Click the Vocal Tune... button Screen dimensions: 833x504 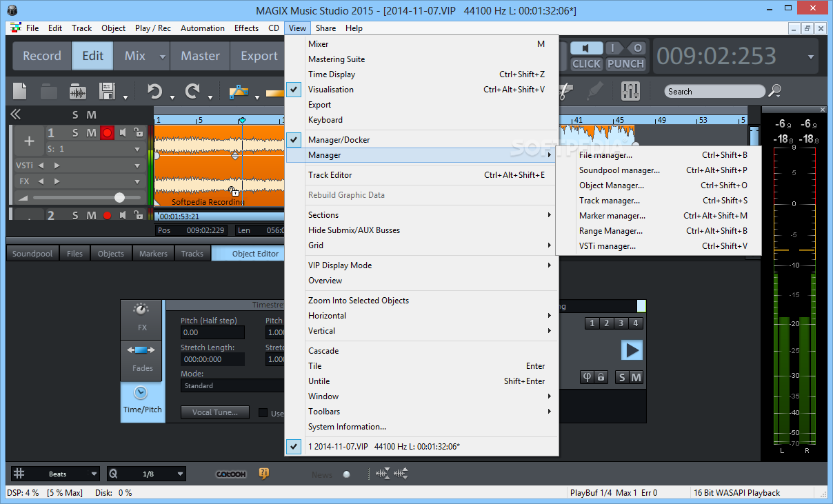click(x=215, y=412)
